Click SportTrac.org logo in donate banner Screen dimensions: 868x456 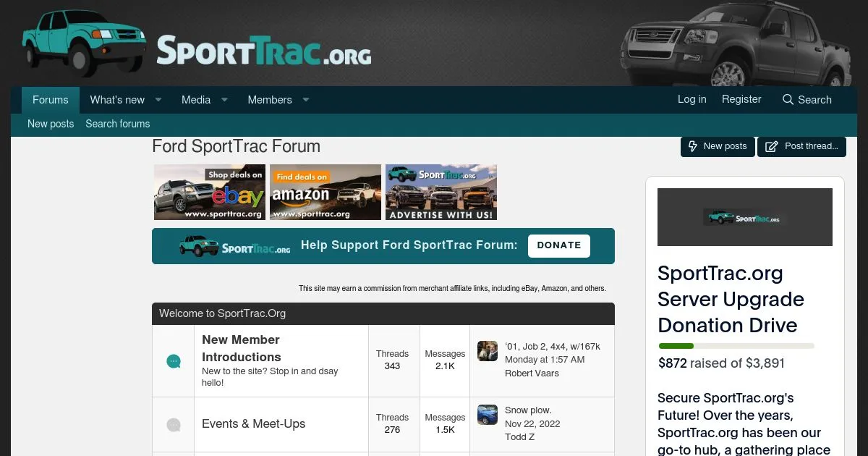pos(234,246)
